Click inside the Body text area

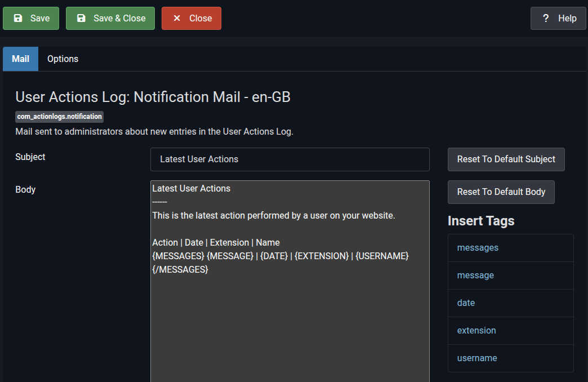coord(289,282)
